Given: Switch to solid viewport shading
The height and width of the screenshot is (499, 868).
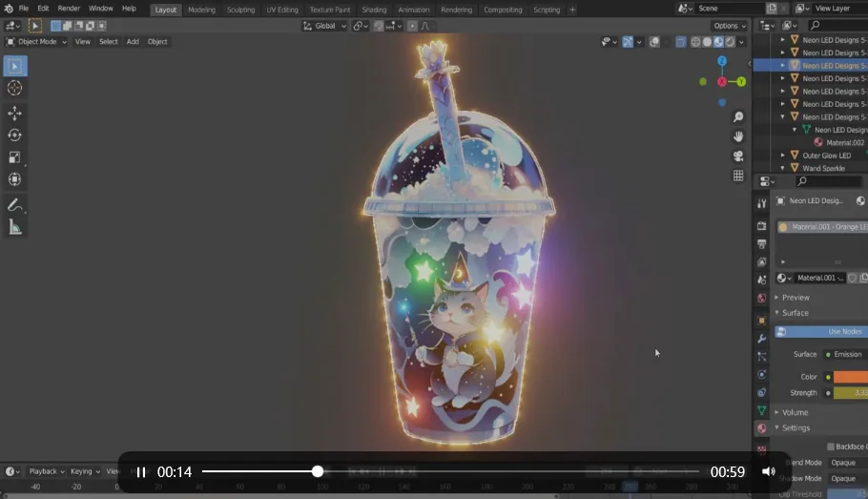Looking at the screenshot, I should pyautogui.click(x=707, y=42).
